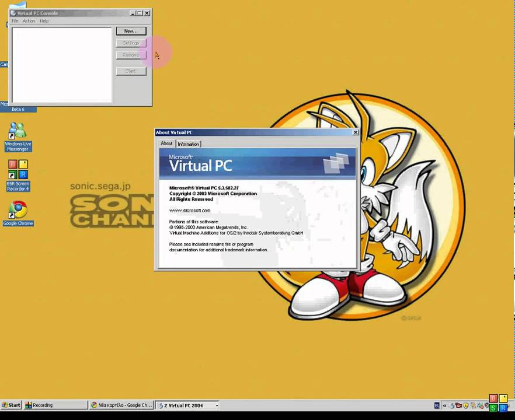
Task: Minimize the Virtual PC Console window
Action: coord(133,13)
